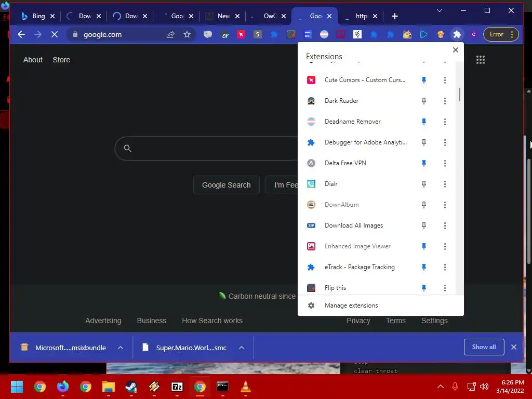Unpin Cute Cursors from toolbar
The image size is (532, 399).
coord(424,80)
